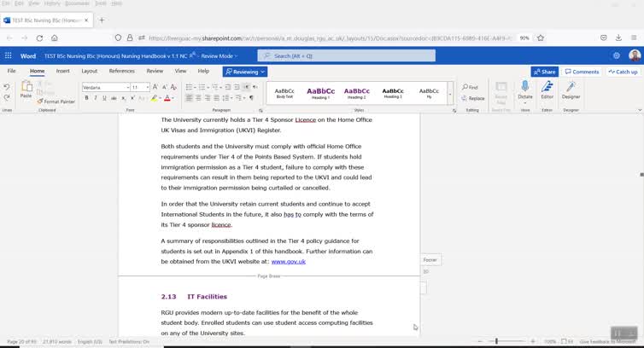Click the Share button
Image resolution: width=644 pixels, height=348 pixels.
(x=544, y=72)
